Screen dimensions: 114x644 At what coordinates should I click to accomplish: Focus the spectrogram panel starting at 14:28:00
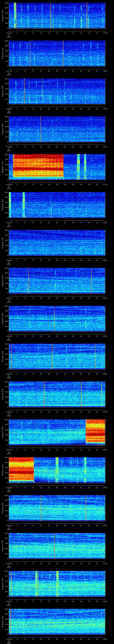[57, 470]
